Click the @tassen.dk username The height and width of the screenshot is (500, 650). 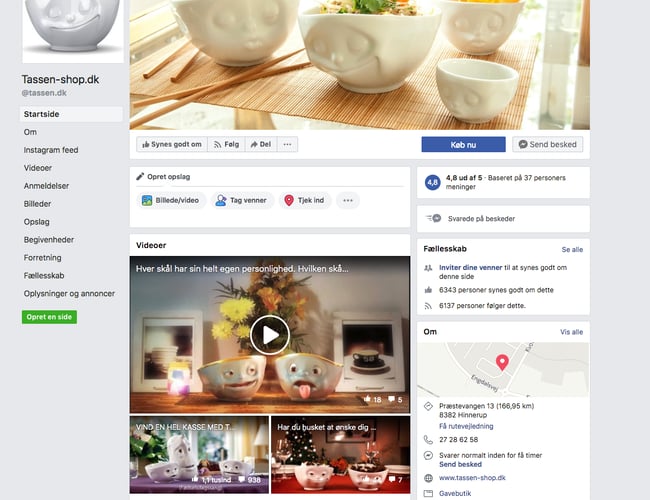point(44,93)
